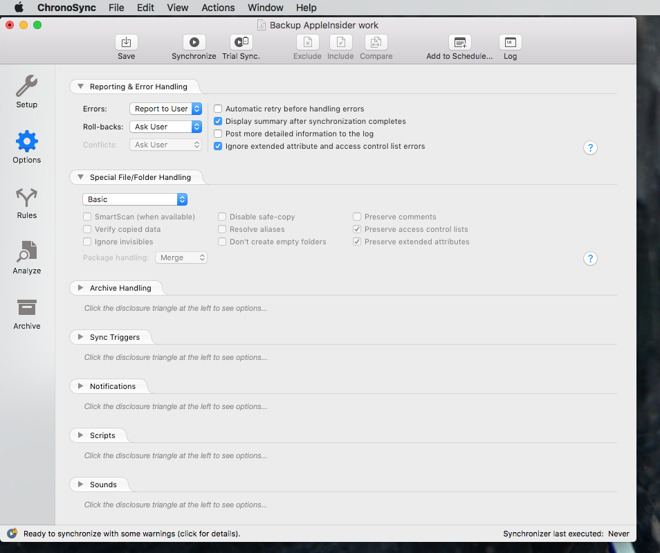
Task: Click the Save toolbar icon
Action: [126, 43]
